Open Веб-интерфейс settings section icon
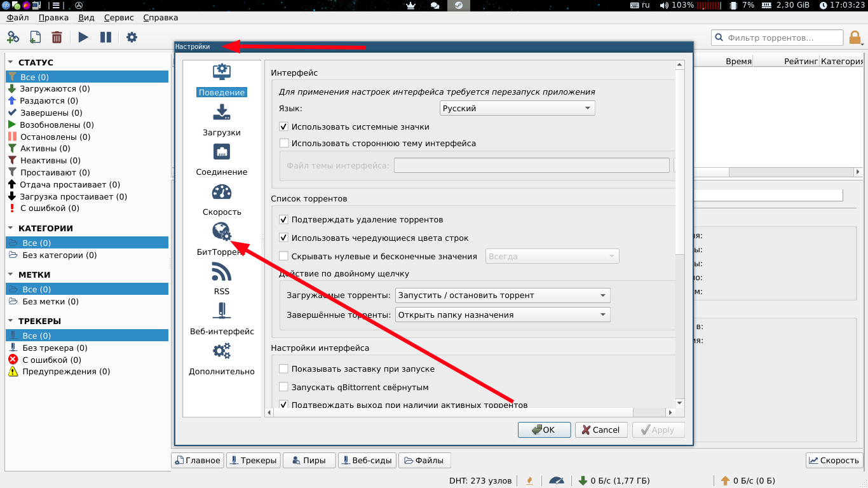Screen dimensions: 868x488 (x=222, y=311)
